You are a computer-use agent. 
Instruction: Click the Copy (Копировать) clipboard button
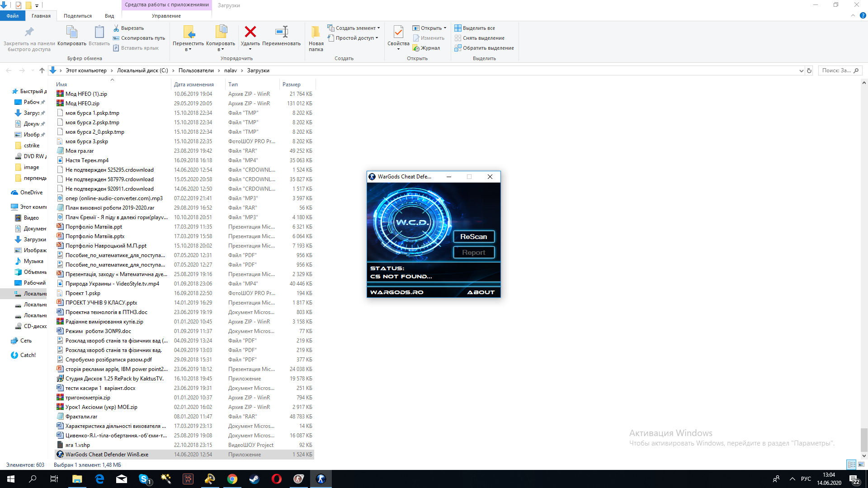[72, 36]
